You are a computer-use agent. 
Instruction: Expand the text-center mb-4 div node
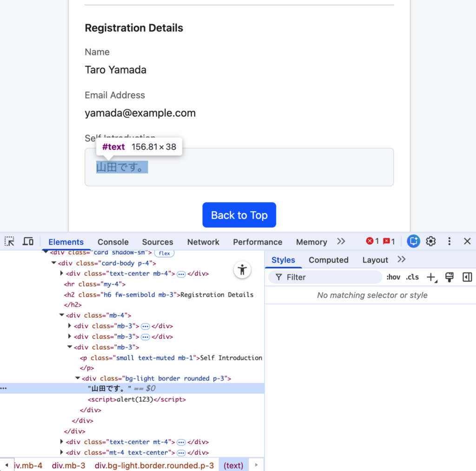tap(62, 273)
